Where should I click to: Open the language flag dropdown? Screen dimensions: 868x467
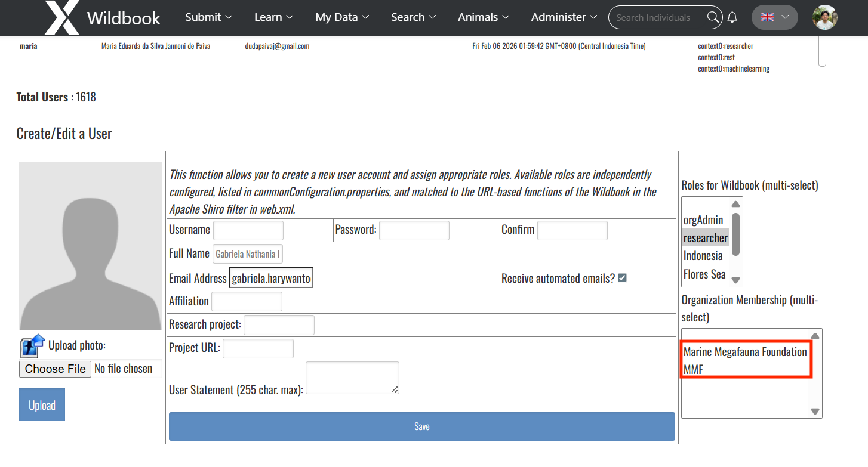(x=774, y=17)
